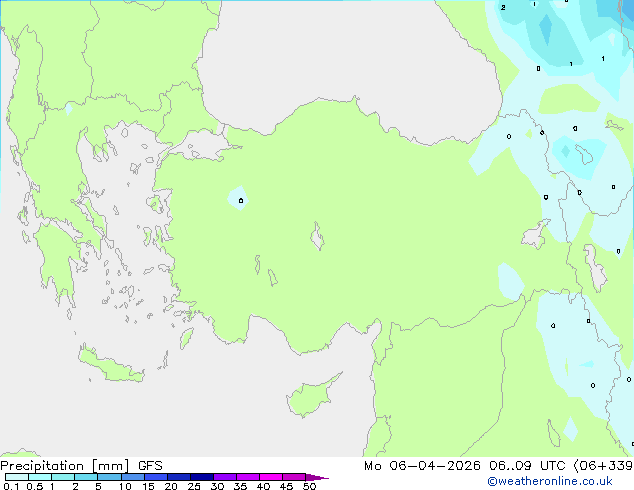Click the "(06+339" forecast offset text
Screen dimensions: 634x490
pos(603,466)
